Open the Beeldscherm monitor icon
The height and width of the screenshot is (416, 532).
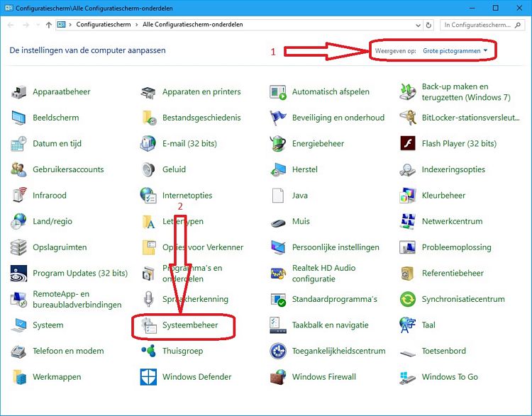(x=18, y=118)
